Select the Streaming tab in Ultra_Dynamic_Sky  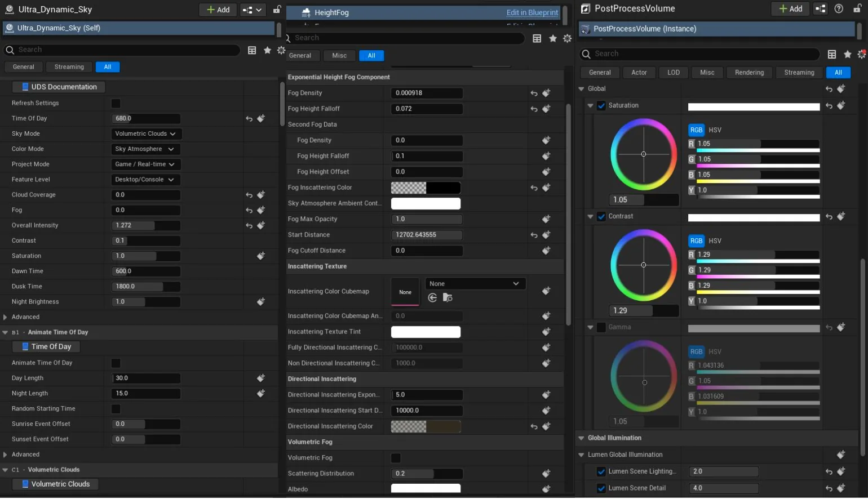tap(69, 67)
